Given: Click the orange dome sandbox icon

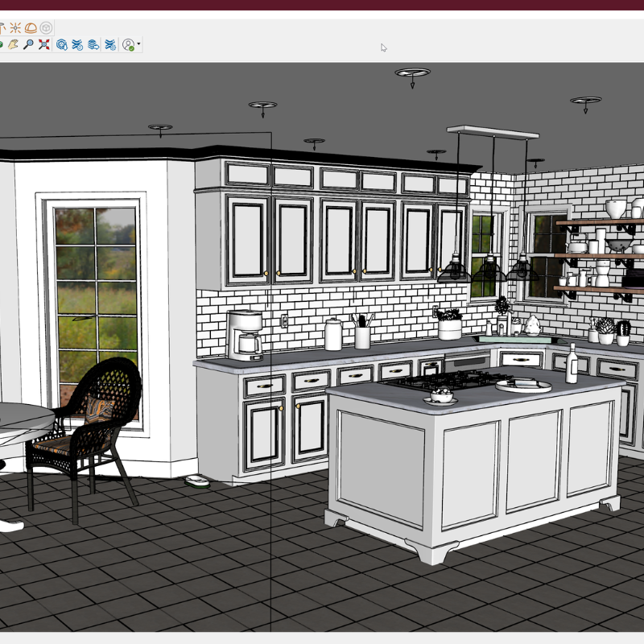Looking at the screenshot, I should (31, 27).
